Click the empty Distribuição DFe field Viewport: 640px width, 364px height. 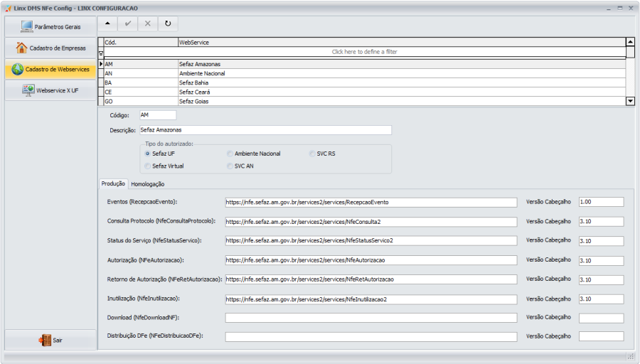coord(371,336)
